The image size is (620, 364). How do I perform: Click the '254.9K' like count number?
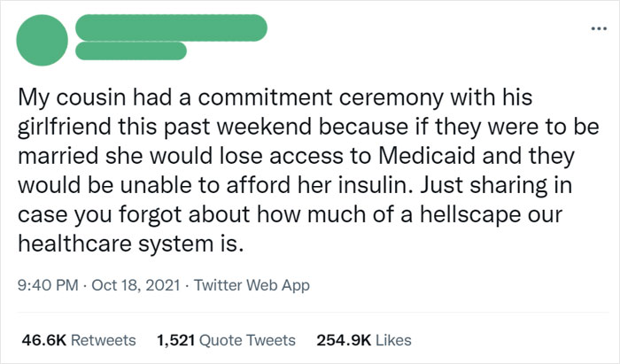click(x=340, y=339)
